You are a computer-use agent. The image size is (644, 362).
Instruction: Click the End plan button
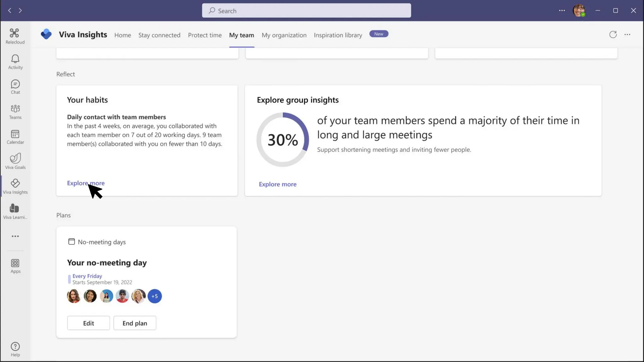135,323
